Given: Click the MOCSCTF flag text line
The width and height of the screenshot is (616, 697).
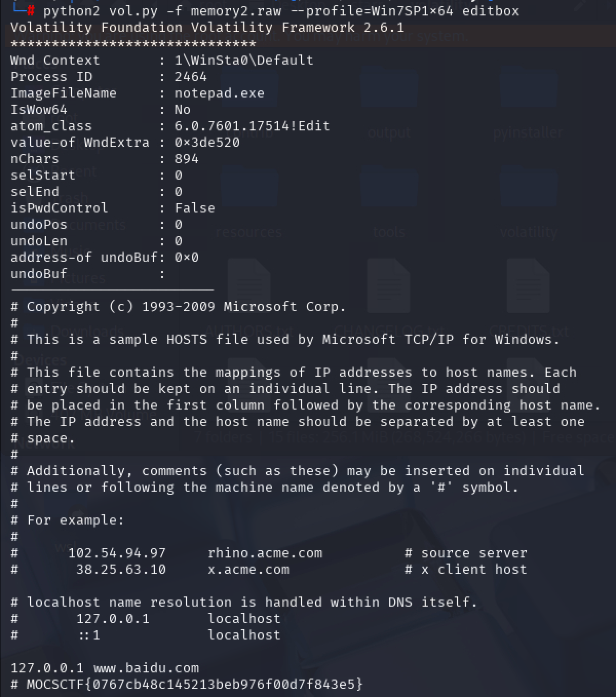Looking at the screenshot, I should 187,684.
